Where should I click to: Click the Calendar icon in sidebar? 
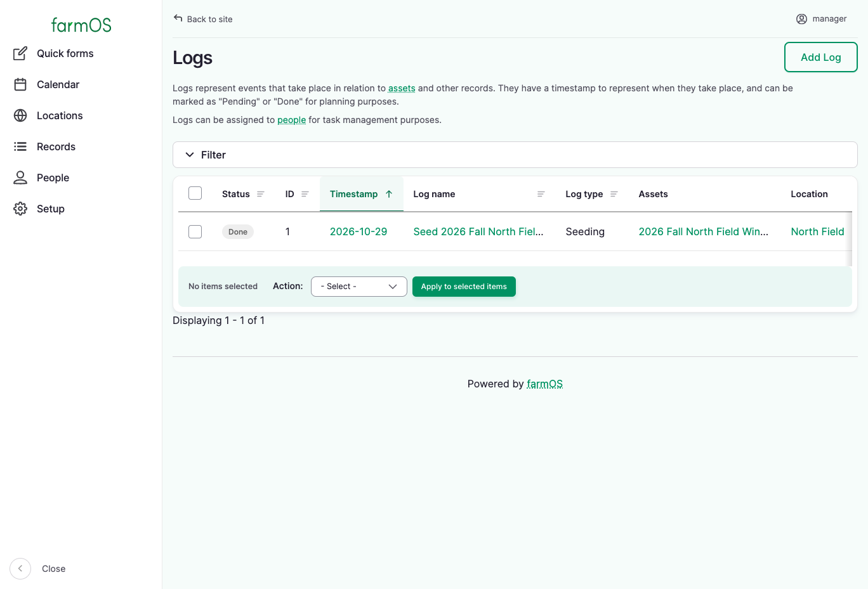[20, 84]
